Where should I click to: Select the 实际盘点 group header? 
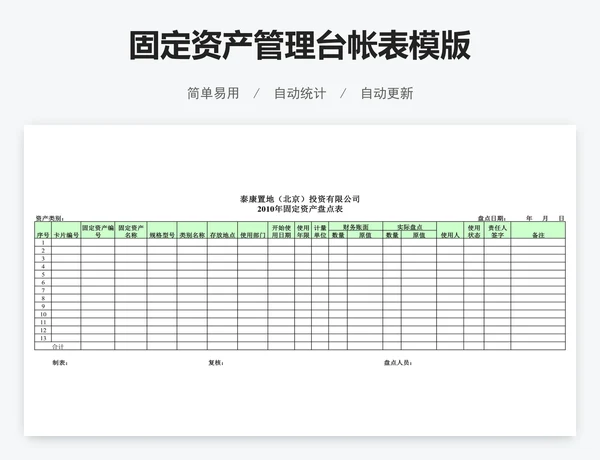click(x=409, y=227)
